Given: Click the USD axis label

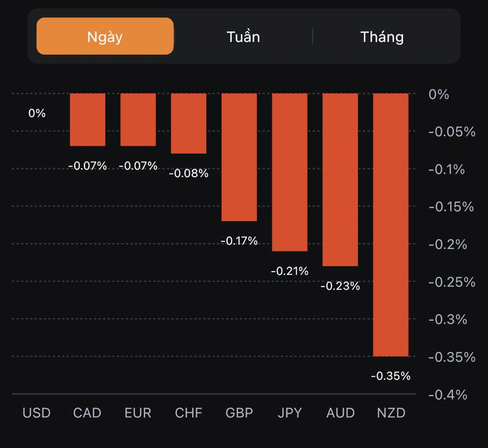Looking at the screenshot, I should point(37,413).
